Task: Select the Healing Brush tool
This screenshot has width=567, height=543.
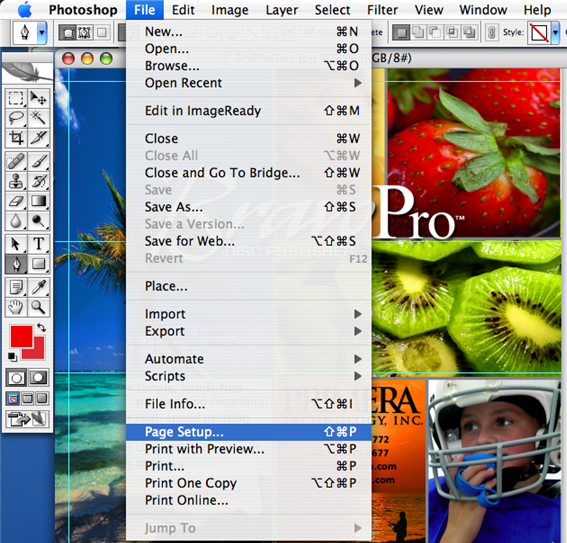Action: [16, 161]
